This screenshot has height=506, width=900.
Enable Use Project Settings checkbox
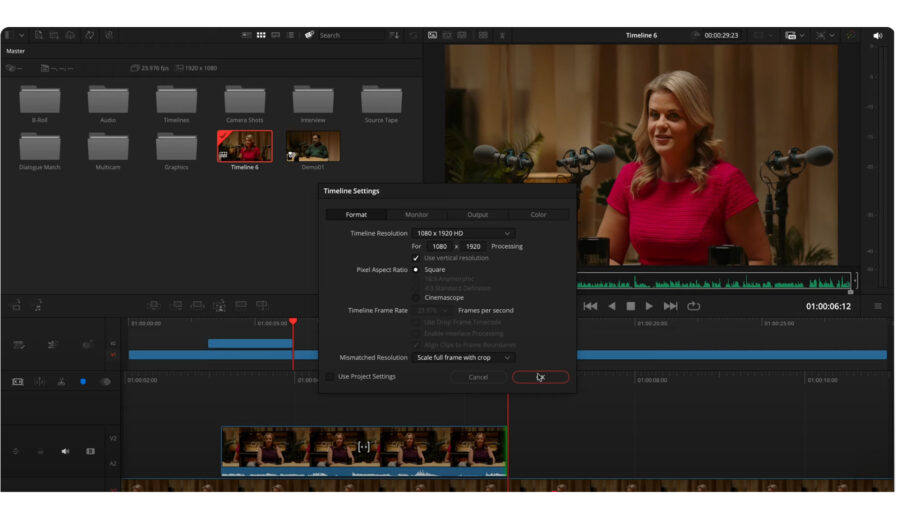(x=330, y=377)
